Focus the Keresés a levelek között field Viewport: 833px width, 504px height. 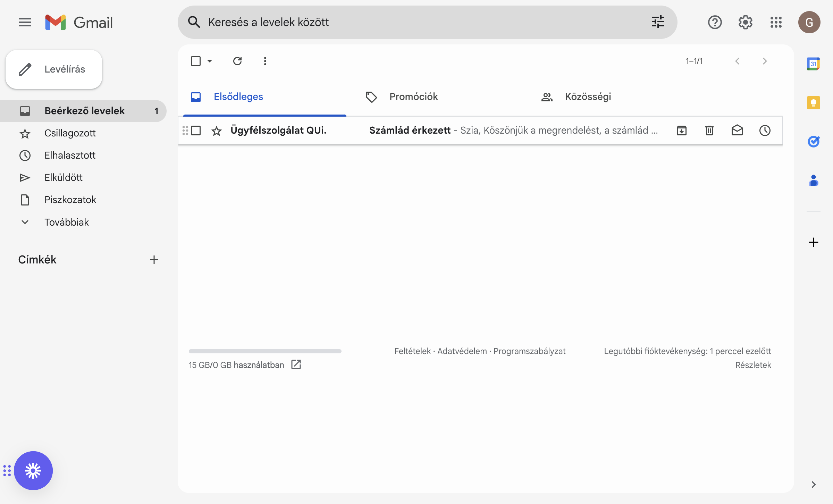427,22
